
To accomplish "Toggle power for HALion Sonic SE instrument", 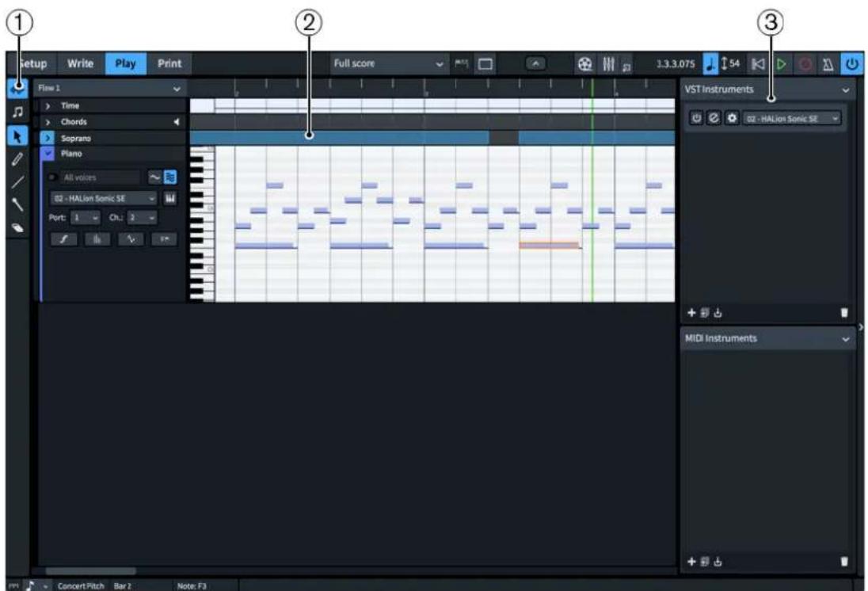I will point(696,118).
